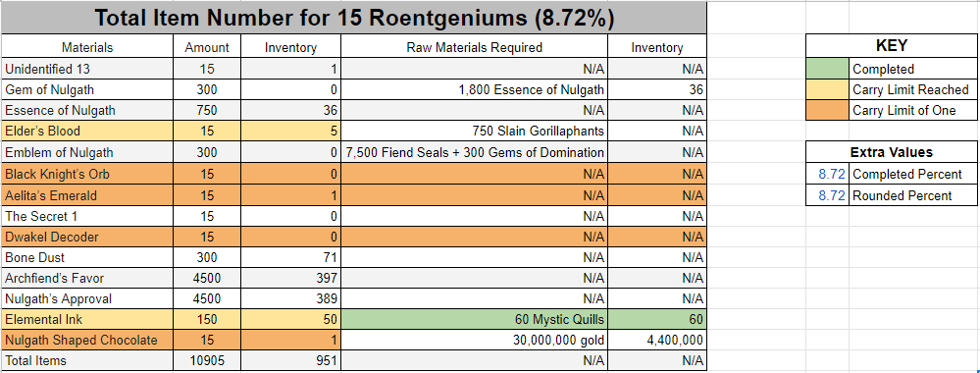The height and width of the screenshot is (373, 980).
Task: Click the orange Carry Limit of One swatch
Action: (x=828, y=111)
